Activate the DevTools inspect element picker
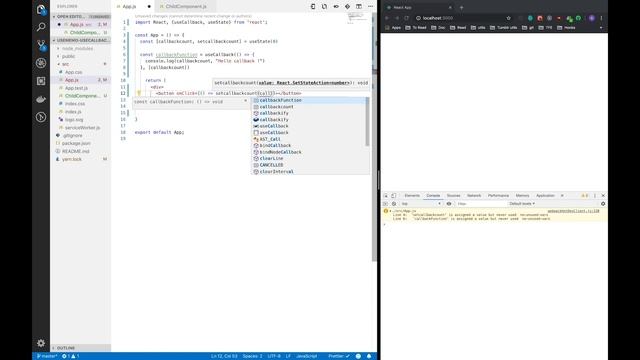 (x=386, y=196)
